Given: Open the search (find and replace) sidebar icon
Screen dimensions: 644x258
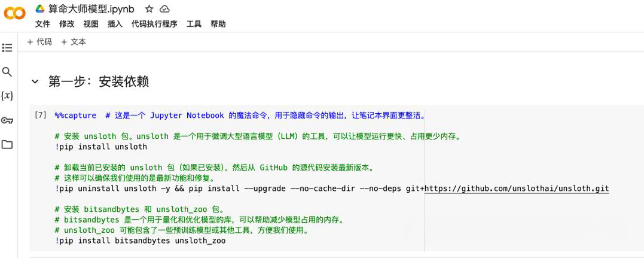Looking at the screenshot, I should pos(7,72).
